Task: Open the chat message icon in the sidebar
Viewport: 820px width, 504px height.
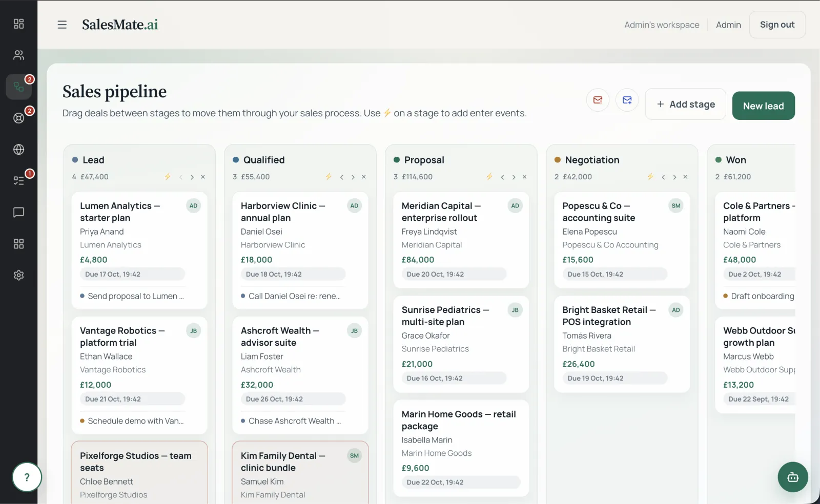Action: tap(18, 212)
